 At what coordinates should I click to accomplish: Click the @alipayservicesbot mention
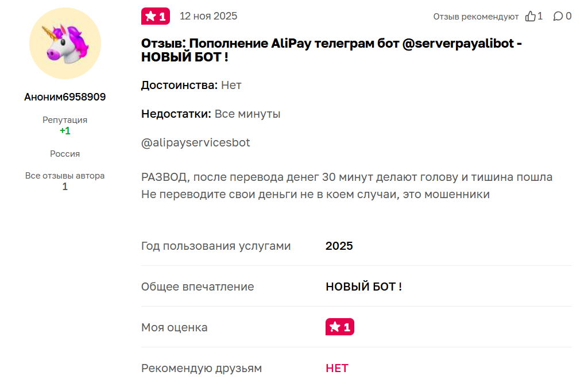[x=195, y=142]
